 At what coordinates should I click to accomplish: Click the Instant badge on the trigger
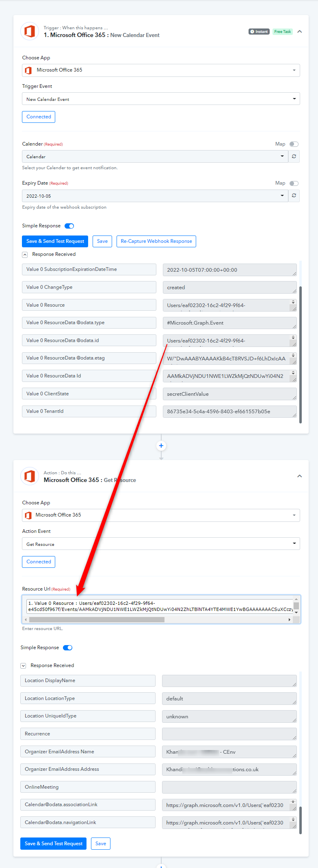tap(259, 32)
